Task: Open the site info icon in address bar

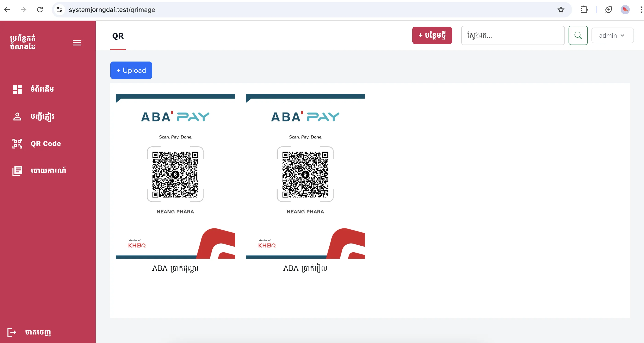Action: pos(59,10)
